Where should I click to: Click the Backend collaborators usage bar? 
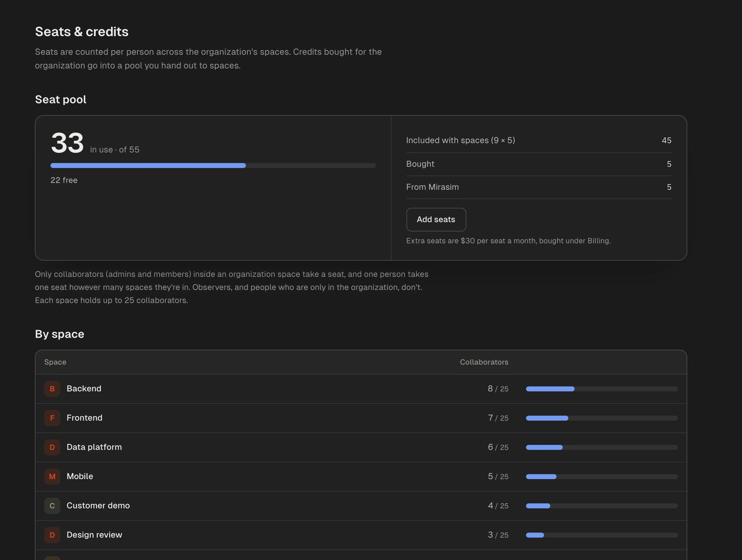coord(601,389)
